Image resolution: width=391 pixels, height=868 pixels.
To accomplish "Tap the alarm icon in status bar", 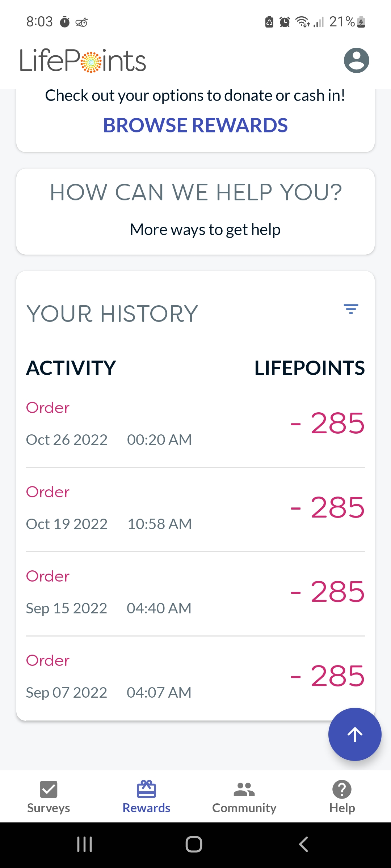I will pos(285,22).
